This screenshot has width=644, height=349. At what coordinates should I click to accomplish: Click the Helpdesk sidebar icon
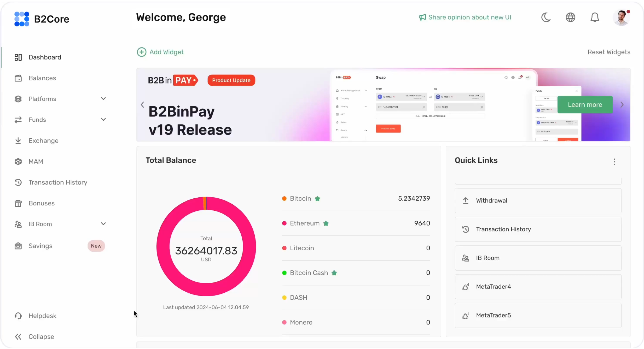click(x=18, y=316)
